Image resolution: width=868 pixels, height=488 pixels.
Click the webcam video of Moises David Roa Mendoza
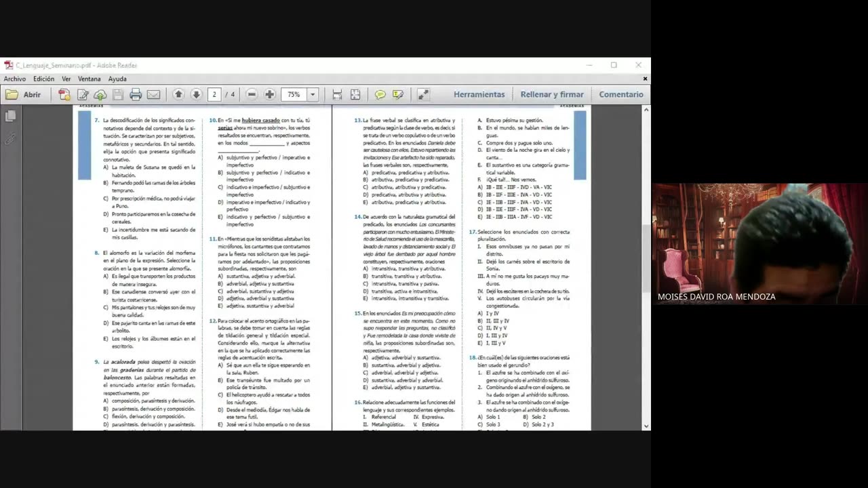[x=759, y=243]
